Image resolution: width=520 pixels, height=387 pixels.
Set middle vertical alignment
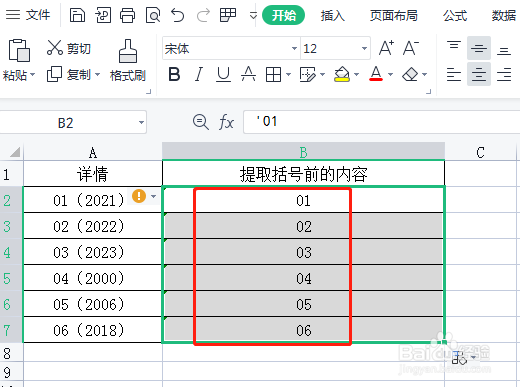[479, 48]
